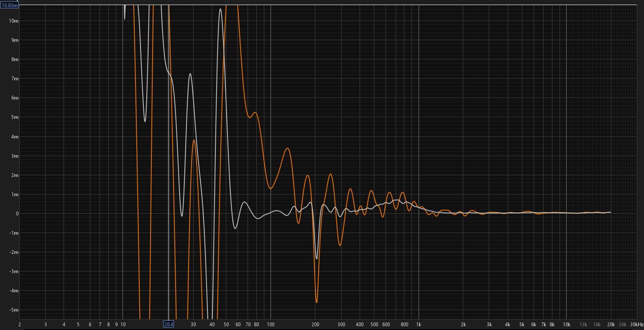Click the 10 Hz frequency axis label

[x=123, y=325]
